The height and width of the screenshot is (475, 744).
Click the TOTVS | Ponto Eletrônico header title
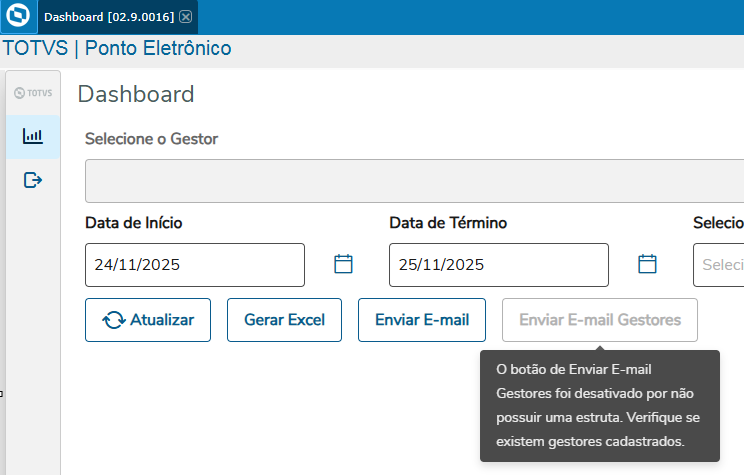tap(117, 48)
